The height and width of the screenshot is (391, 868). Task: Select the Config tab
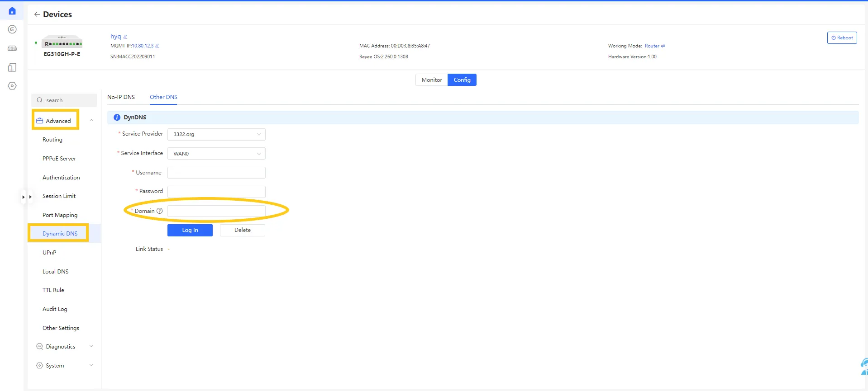[462, 80]
